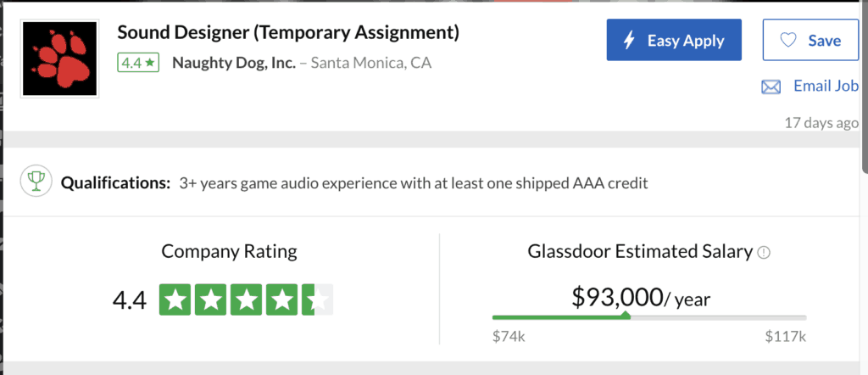Click the salary range slider marker
This screenshot has height=375, width=868.
click(626, 315)
